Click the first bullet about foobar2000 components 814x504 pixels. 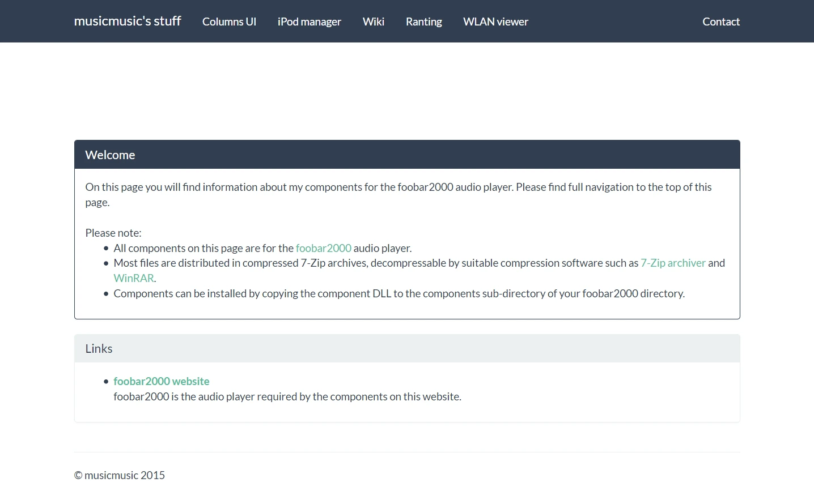point(262,248)
